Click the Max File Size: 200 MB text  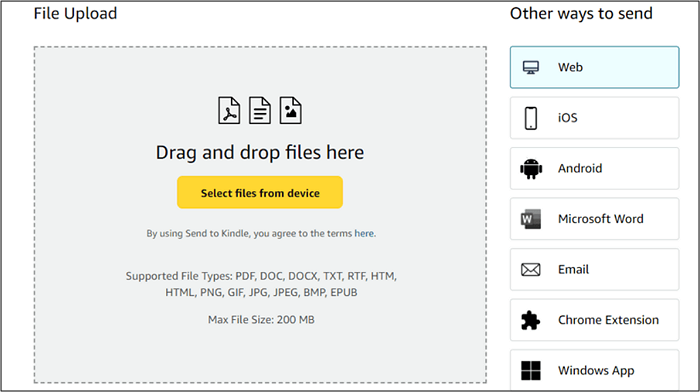(261, 320)
